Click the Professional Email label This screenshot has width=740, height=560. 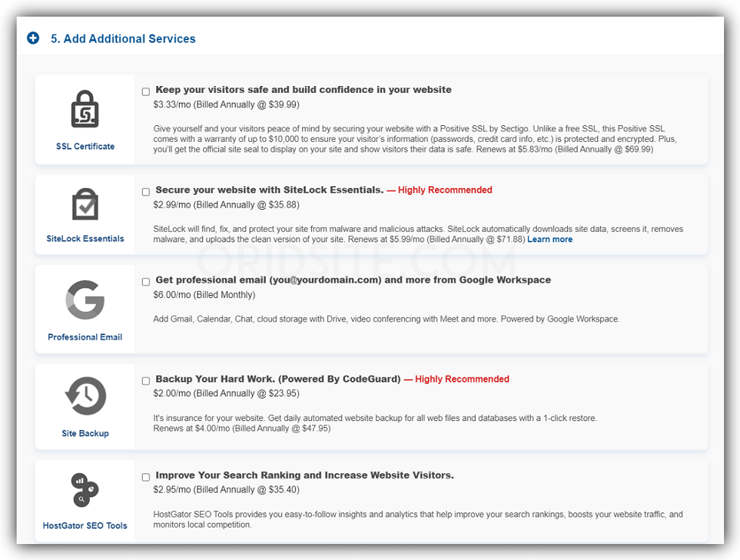(85, 337)
